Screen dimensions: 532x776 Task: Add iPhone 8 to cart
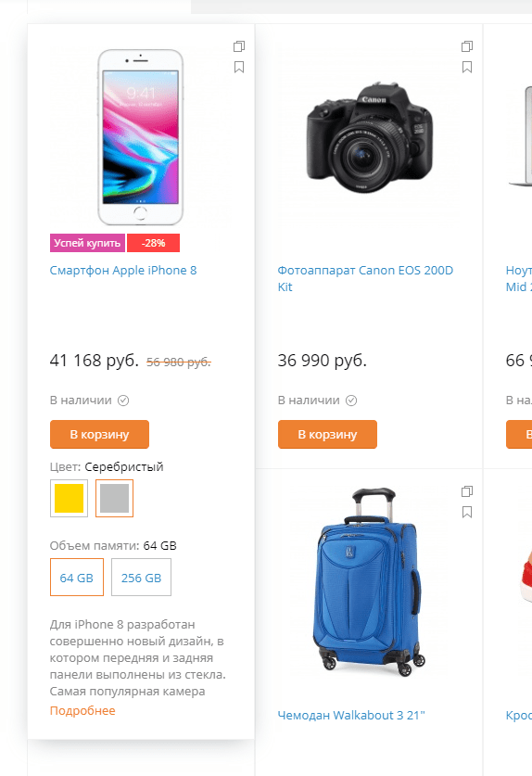pyautogui.click(x=99, y=435)
